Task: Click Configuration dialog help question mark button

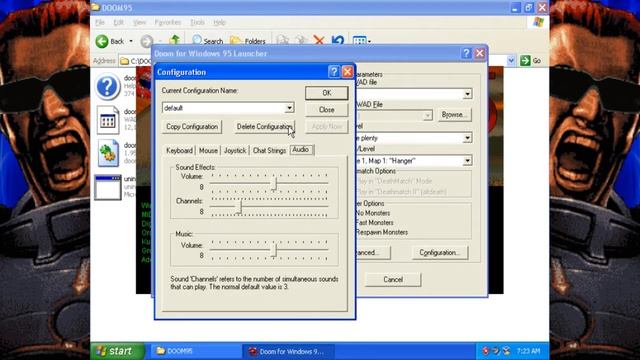Action: (334, 72)
